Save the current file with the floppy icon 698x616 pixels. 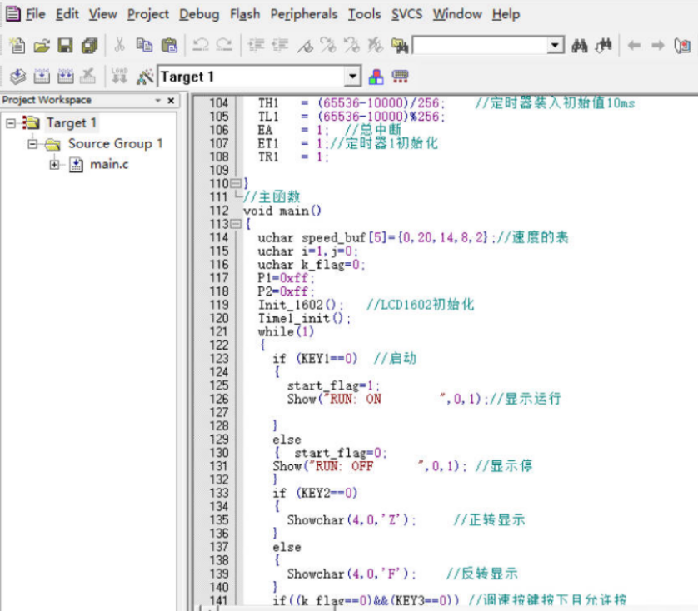(65, 46)
